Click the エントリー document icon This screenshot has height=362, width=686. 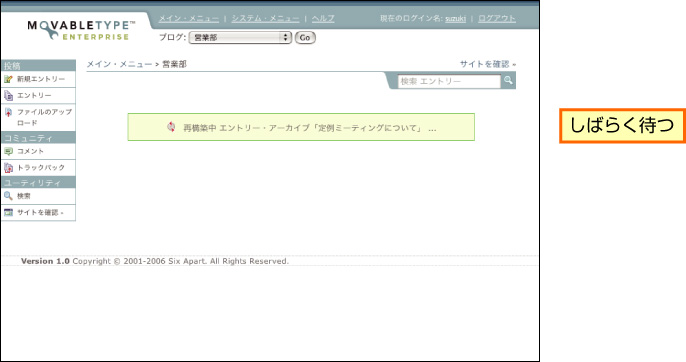click(x=8, y=95)
